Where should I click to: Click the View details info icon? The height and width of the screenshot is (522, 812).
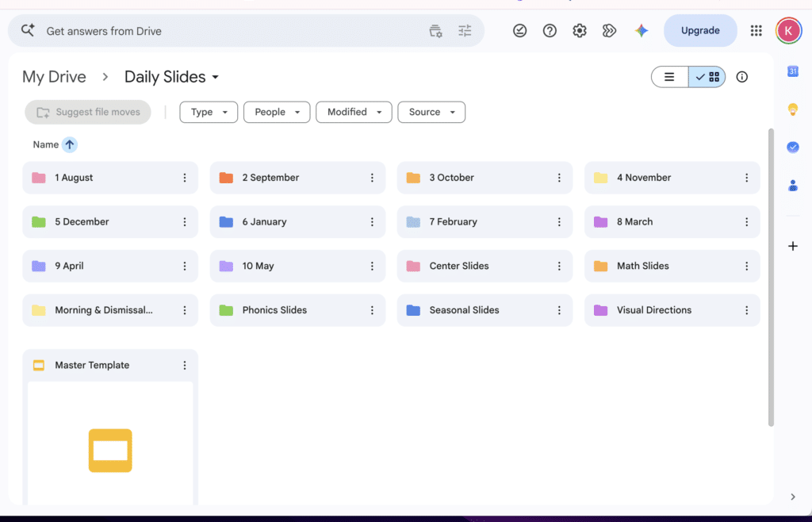tap(742, 77)
